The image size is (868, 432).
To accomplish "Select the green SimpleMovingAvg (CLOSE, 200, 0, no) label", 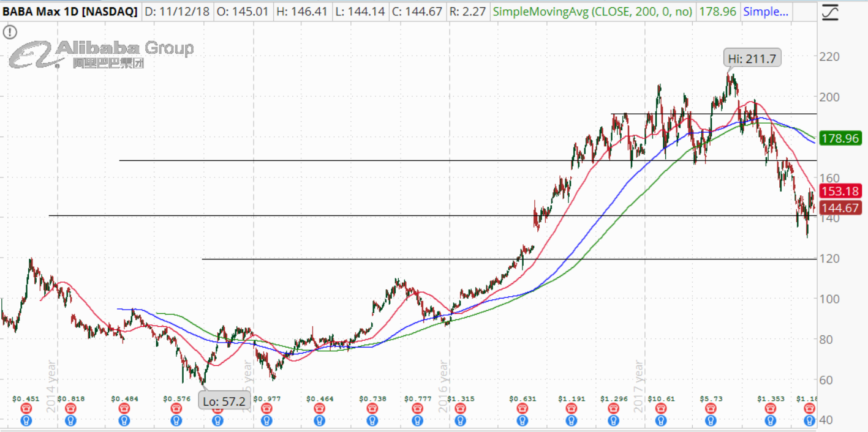I will tap(592, 11).
